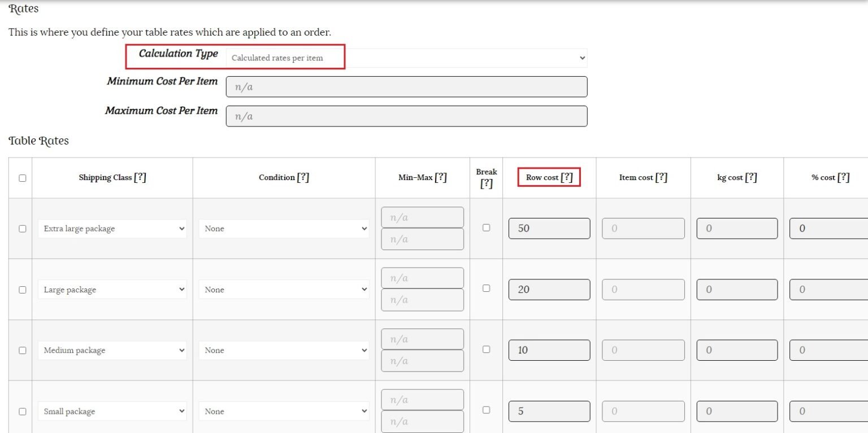Enable Break checkbox for Large package row
The width and height of the screenshot is (868, 433).
[x=486, y=288]
